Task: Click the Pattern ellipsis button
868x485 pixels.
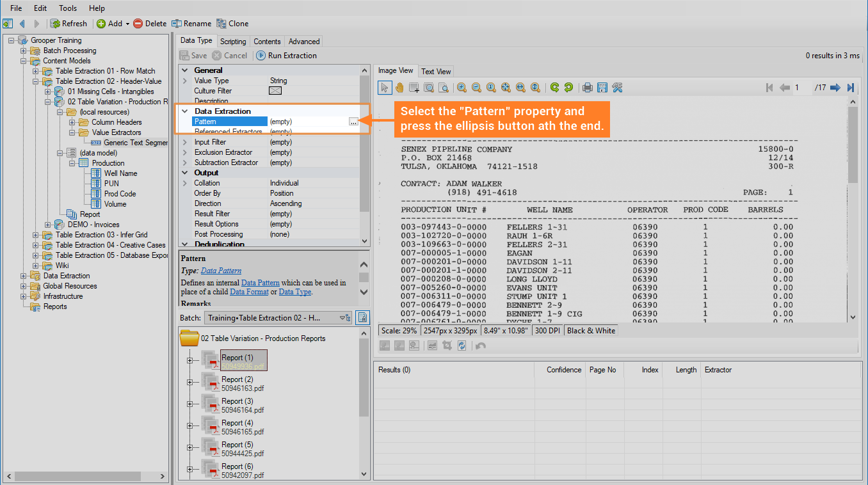Action: 353,122
